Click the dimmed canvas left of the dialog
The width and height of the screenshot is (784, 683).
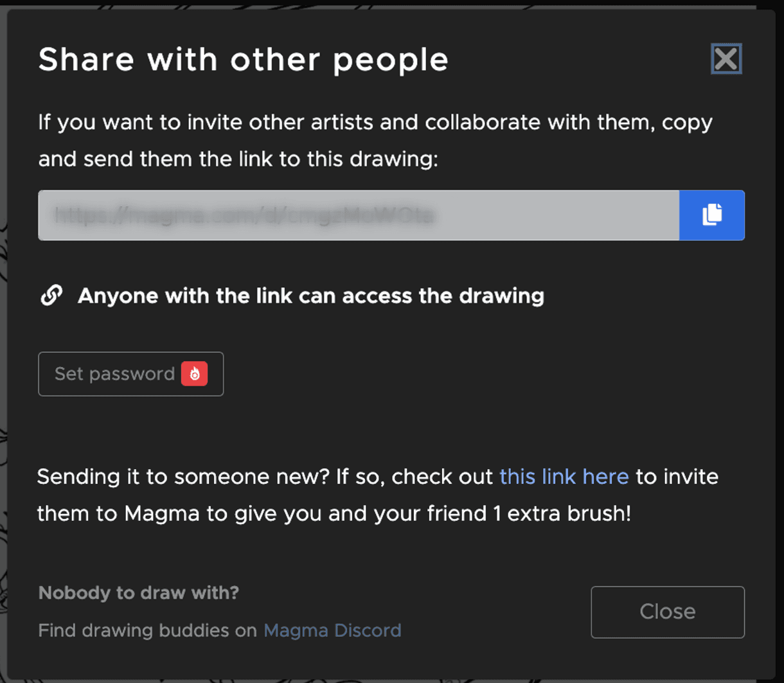pos(3,321)
